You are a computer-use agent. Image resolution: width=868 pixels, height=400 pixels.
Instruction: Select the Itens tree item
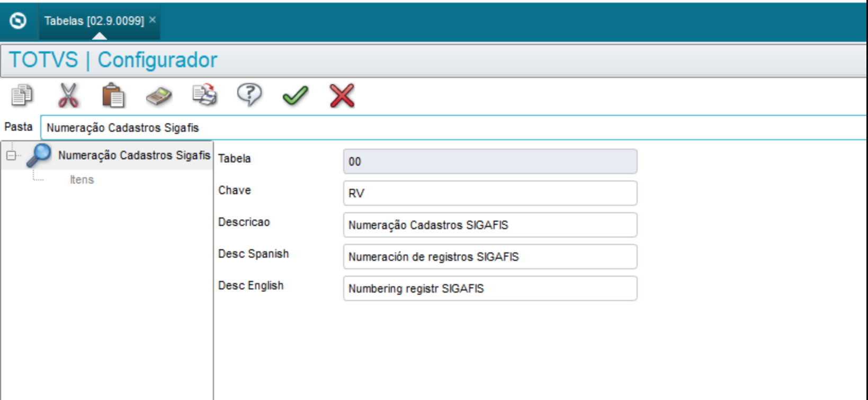[82, 180]
